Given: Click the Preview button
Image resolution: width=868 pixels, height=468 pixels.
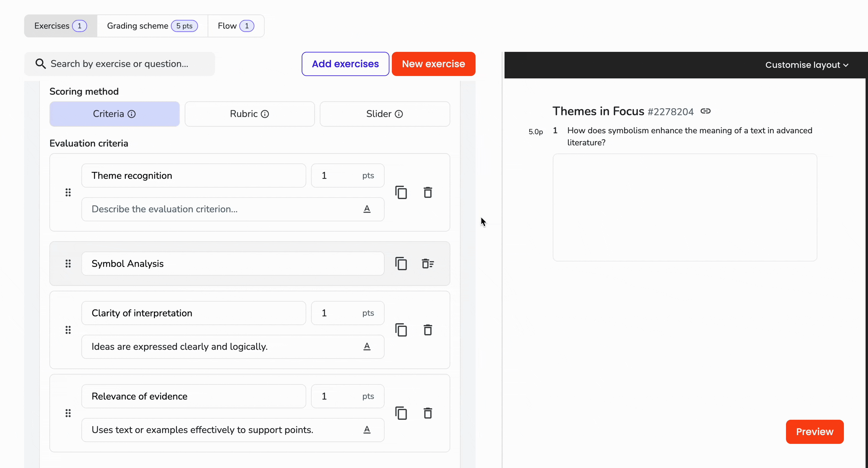Looking at the screenshot, I should 815,432.
